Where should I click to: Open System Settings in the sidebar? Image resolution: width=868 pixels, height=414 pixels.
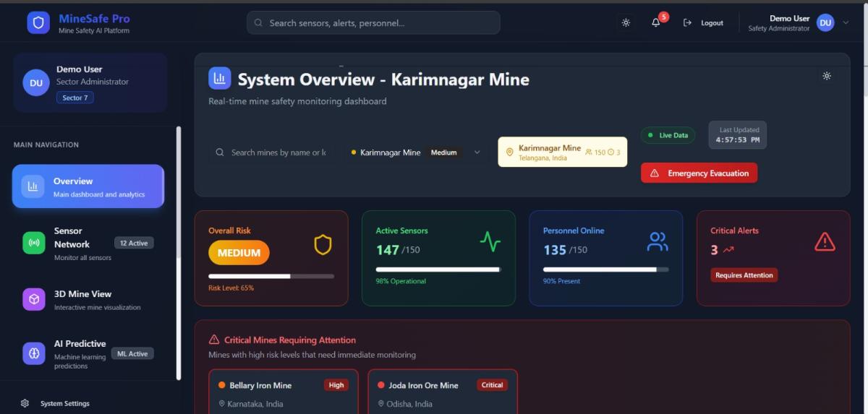[x=64, y=403]
